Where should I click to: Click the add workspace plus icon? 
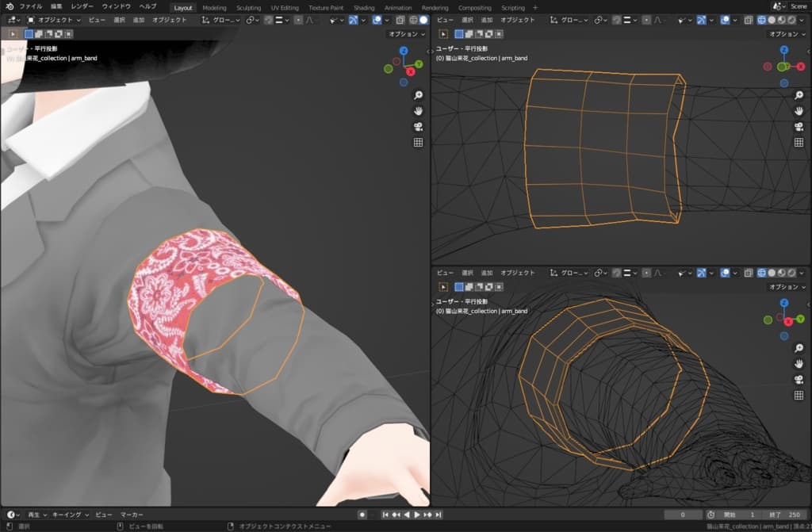pyautogui.click(x=535, y=7)
